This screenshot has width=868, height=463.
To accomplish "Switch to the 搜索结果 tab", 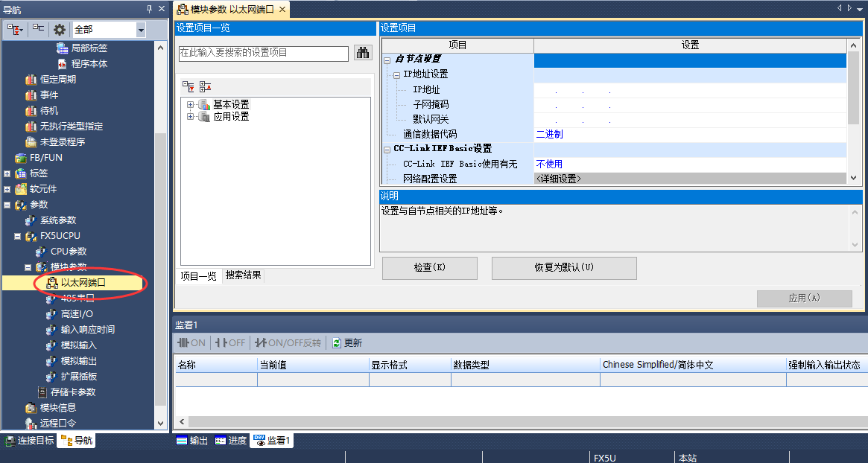I will point(244,275).
